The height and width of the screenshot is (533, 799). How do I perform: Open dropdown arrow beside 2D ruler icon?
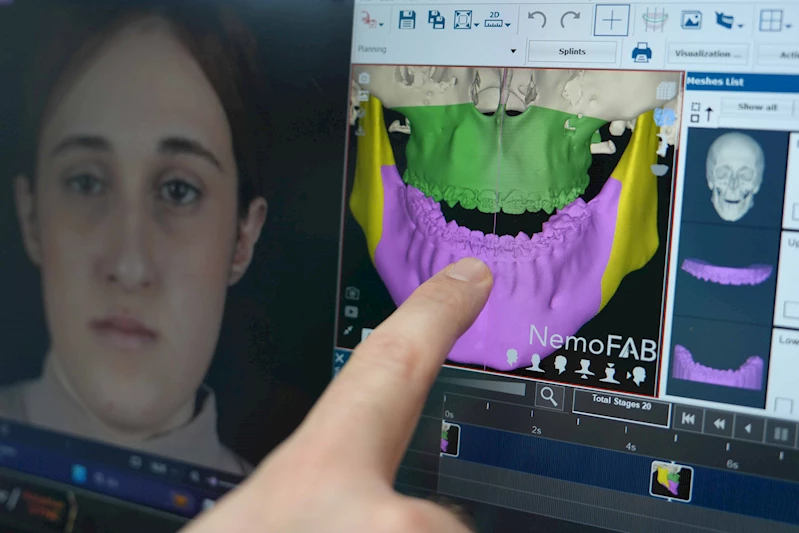[x=508, y=24]
